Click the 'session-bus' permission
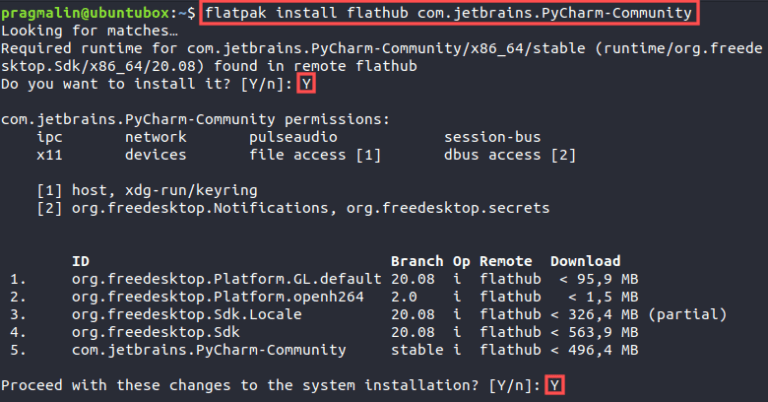 492,137
